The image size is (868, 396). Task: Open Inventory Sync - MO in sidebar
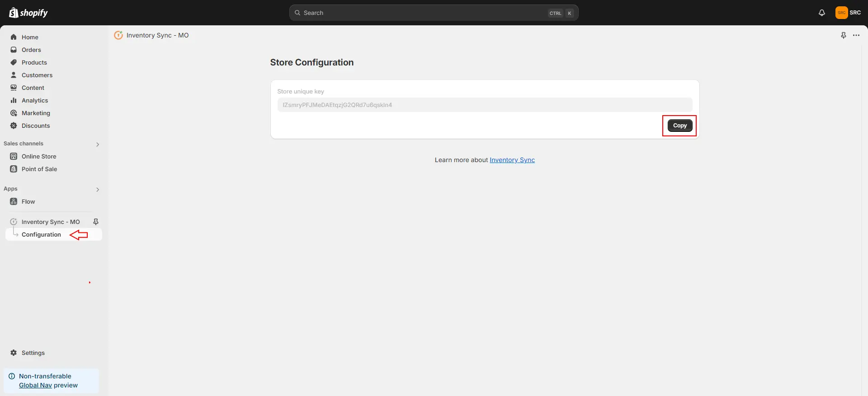(50, 222)
